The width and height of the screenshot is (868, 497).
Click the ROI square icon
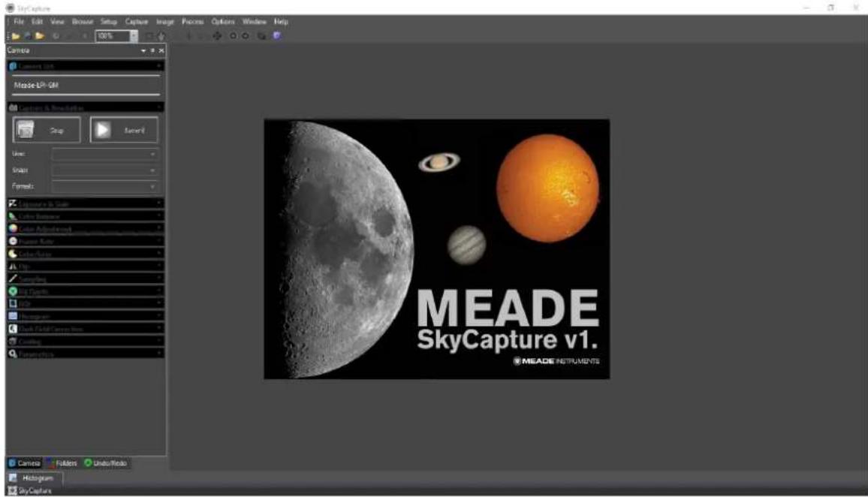[x=13, y=303]
